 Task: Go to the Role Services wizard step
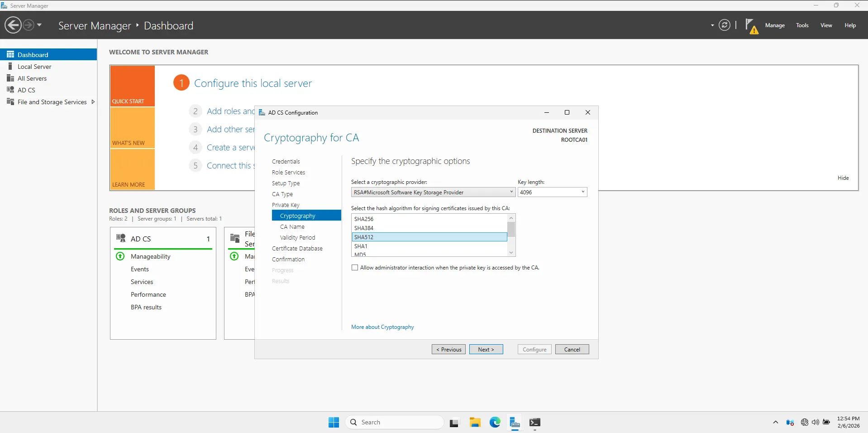coord(288,173)
